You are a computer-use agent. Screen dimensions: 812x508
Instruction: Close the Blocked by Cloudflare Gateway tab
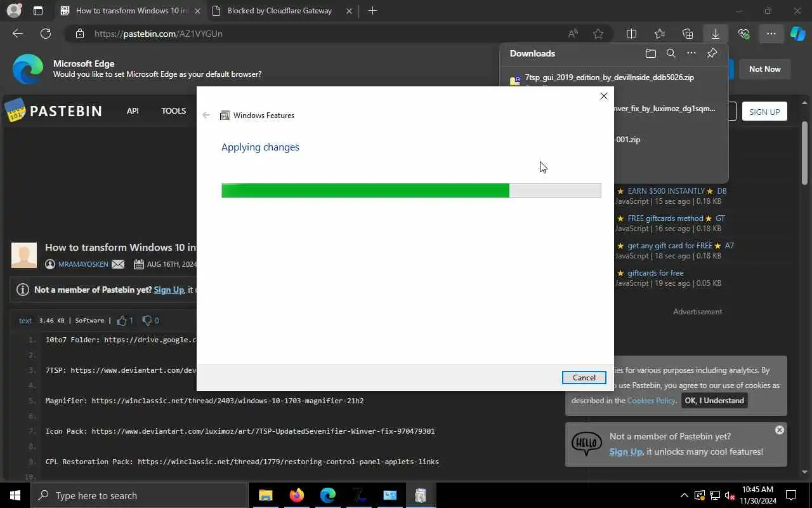click(x=350, y=11)
